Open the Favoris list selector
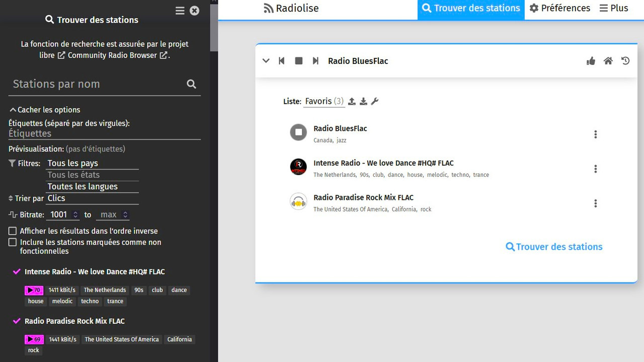This screenshot has height=362, width=644. point(324,101)
